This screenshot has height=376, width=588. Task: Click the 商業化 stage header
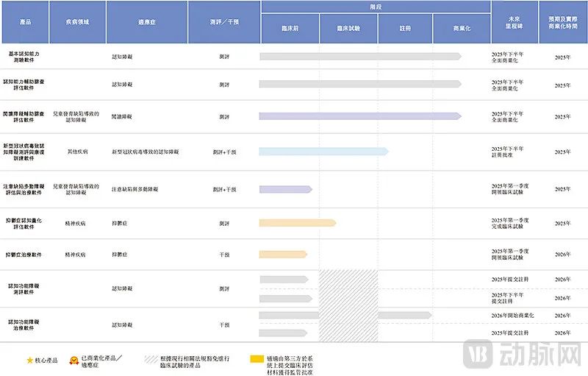462,28
